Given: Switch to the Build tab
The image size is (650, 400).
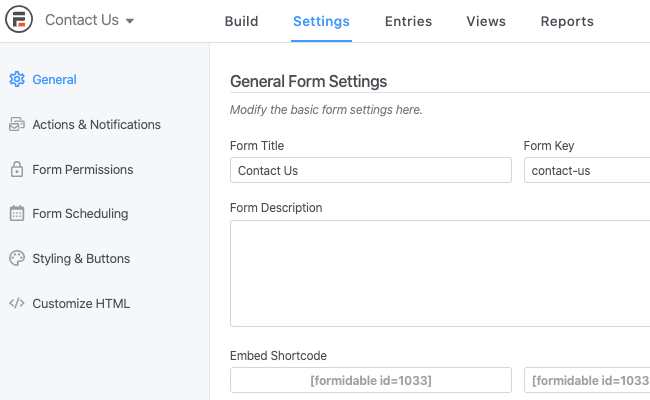Looking at the screenshot, I should pyautogui.click(x=241, y=21).
